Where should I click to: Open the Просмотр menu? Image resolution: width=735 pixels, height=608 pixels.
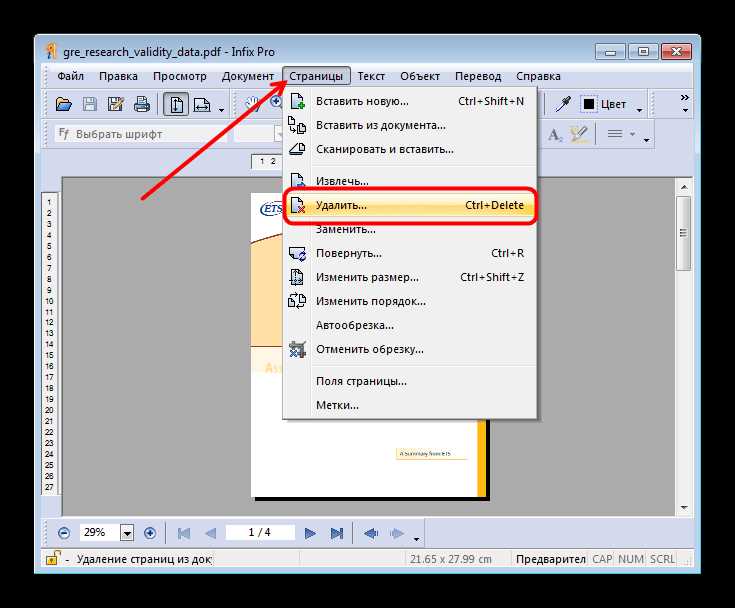[180, 76]
